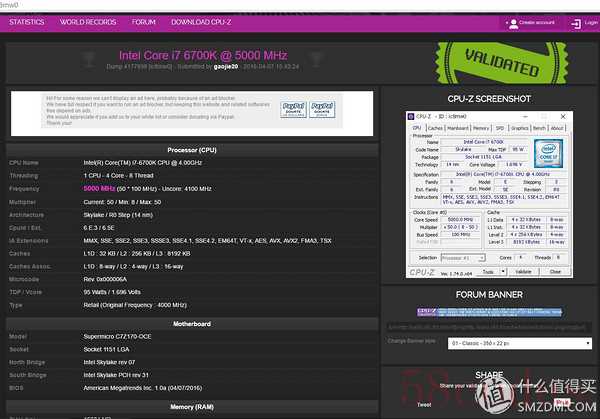Click the Login icon button
Viewport: 600px width, 419px height.
(583, 21)
